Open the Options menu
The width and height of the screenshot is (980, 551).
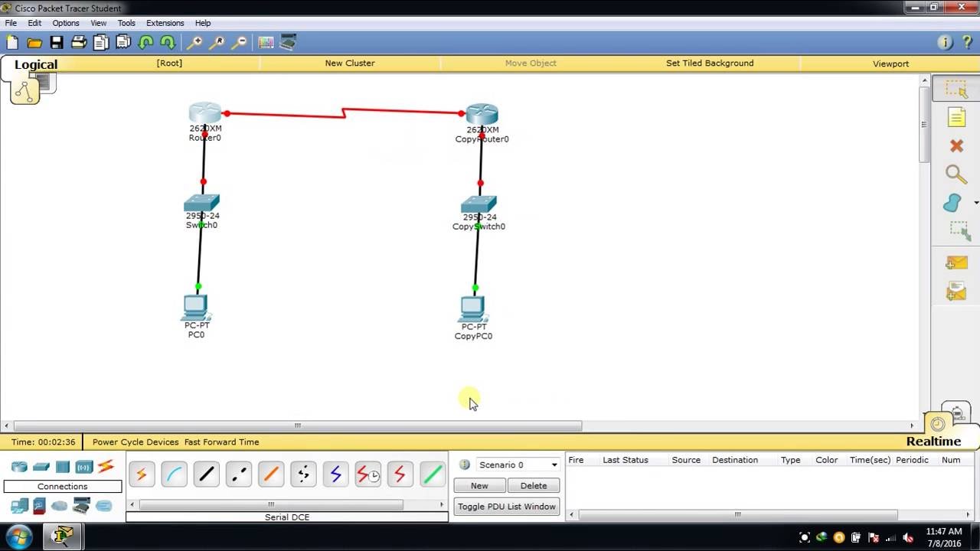[66, 23]
